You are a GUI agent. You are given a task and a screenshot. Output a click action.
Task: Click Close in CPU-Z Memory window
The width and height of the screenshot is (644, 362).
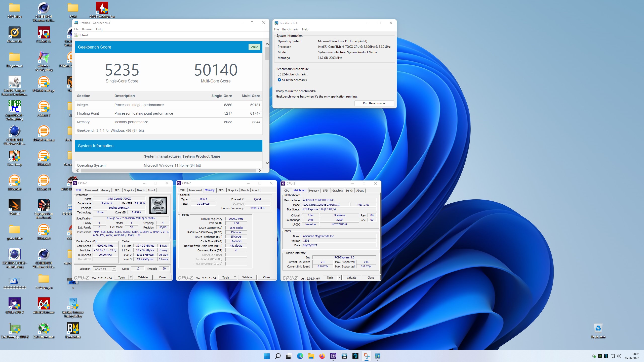(x=266, y=277)
